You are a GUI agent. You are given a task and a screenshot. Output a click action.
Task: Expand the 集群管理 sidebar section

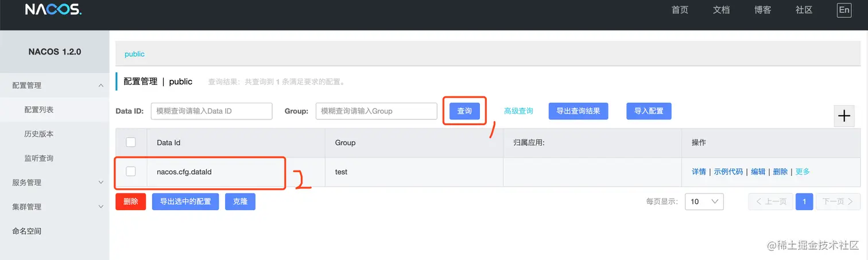tap(55, 207)
